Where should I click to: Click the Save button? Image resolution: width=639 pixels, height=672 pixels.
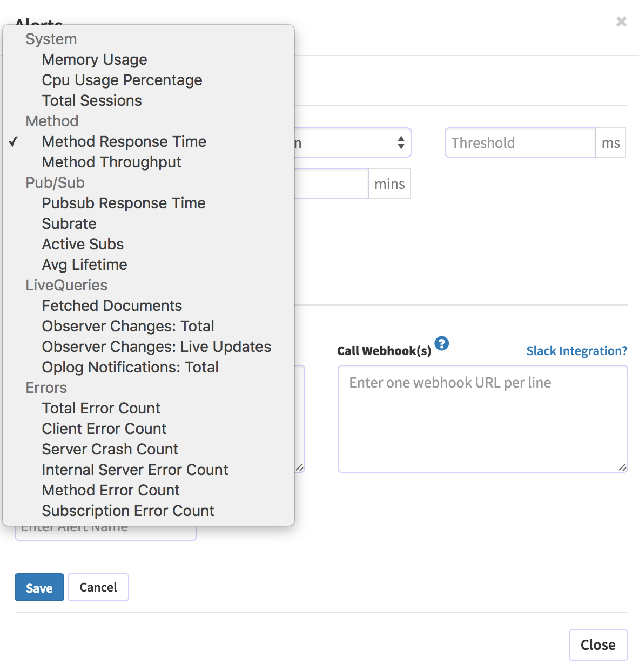(39, 587)
